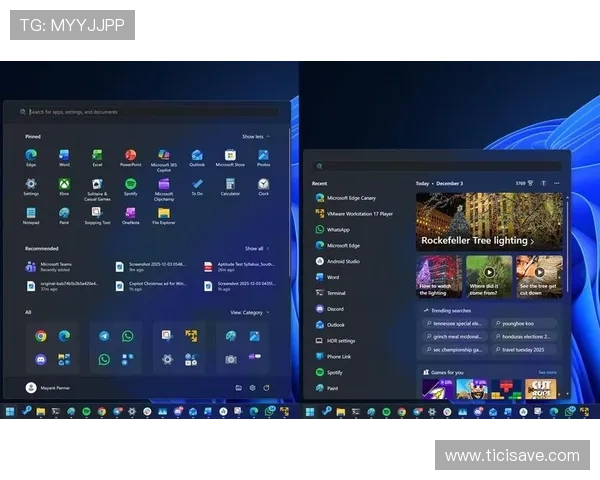Open Microsoft 365 Copilot pinned app

(164, 160)
